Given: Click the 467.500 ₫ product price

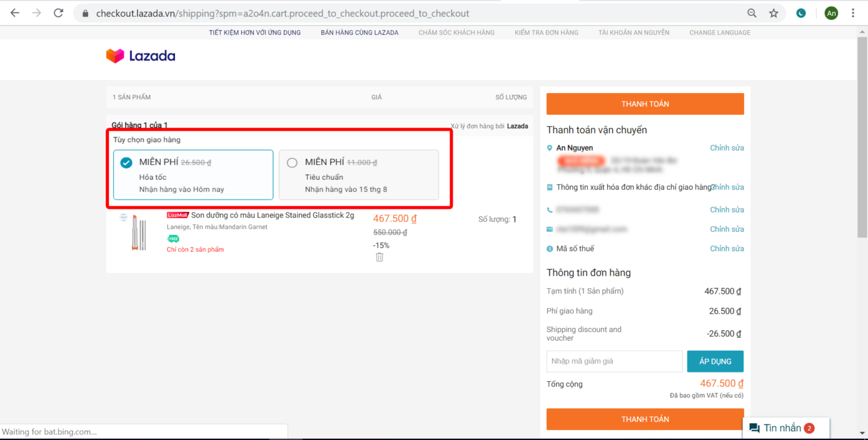Looking at the screenshot, I should 395,219.
